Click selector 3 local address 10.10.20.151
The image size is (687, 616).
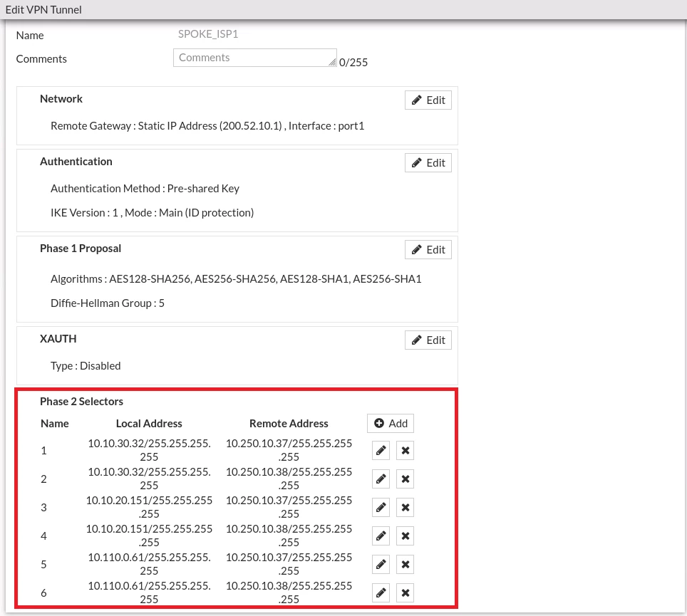point(149,507)
